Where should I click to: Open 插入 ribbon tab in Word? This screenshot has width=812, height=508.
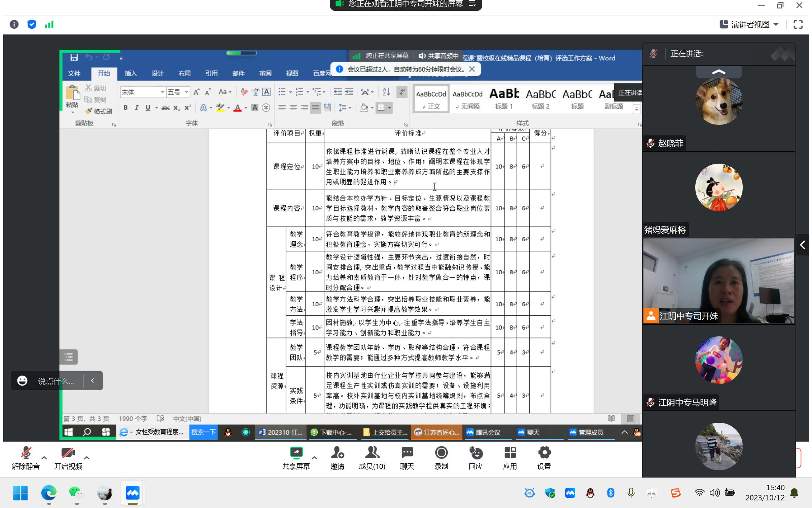pyautogui.click(x=130, y=73)
